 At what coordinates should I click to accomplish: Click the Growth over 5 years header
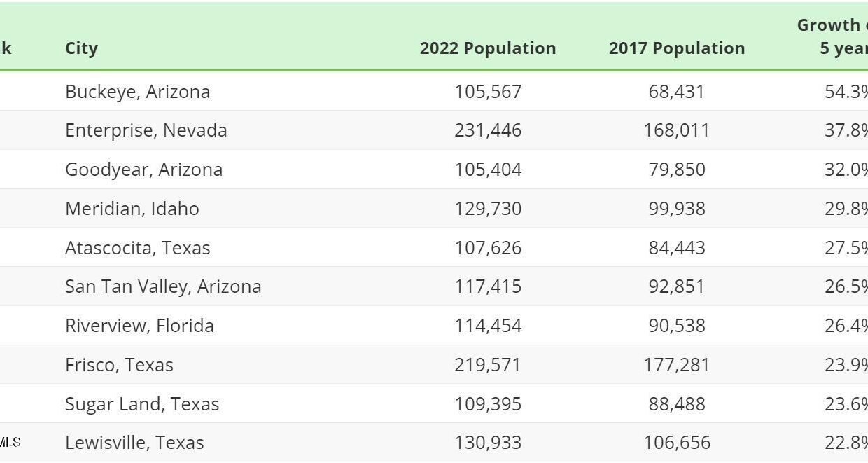pyautogui.click(x=832, y=36)
